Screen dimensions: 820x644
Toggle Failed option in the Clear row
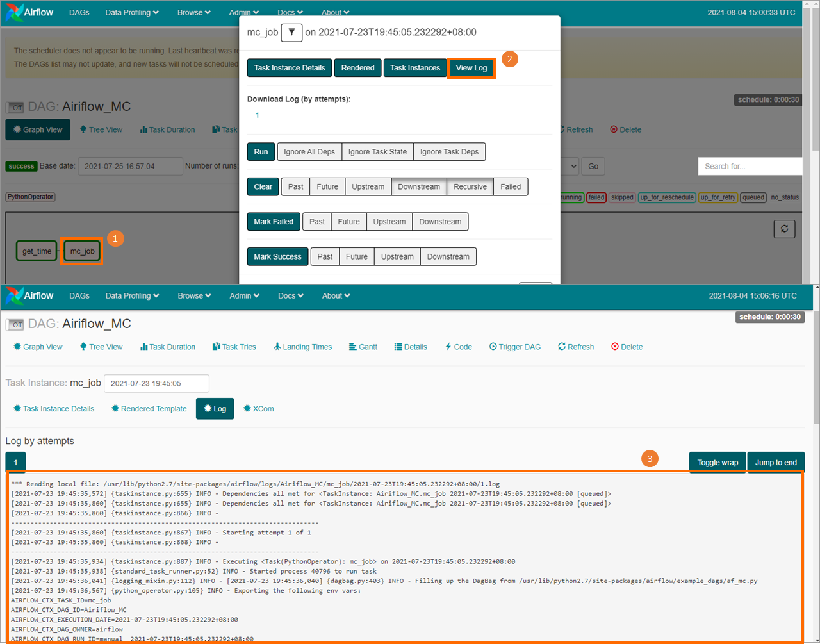click(511, 186)
